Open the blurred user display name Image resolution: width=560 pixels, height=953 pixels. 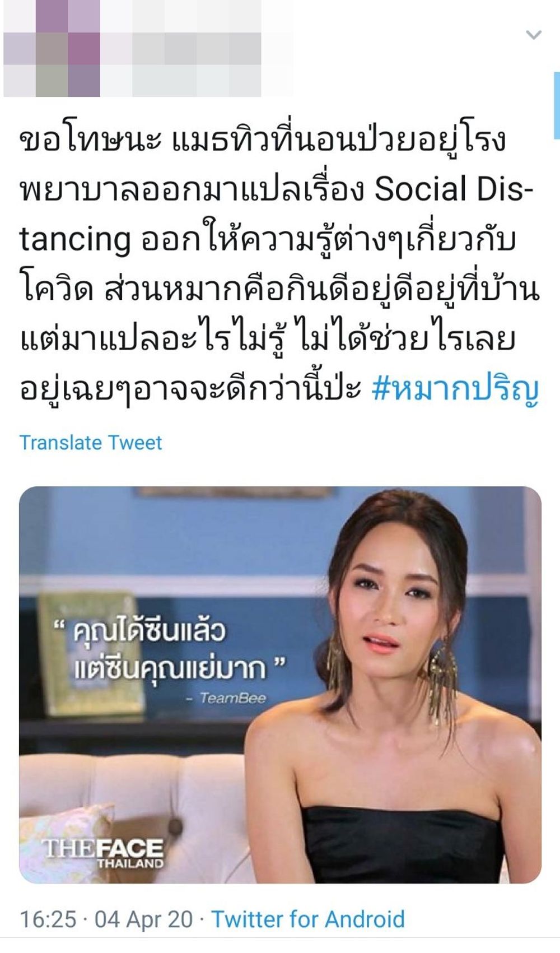(x=197, y=49)
